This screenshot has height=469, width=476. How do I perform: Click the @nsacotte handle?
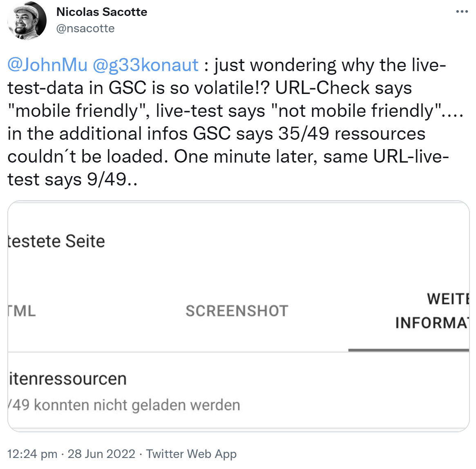tap(85, 28)
